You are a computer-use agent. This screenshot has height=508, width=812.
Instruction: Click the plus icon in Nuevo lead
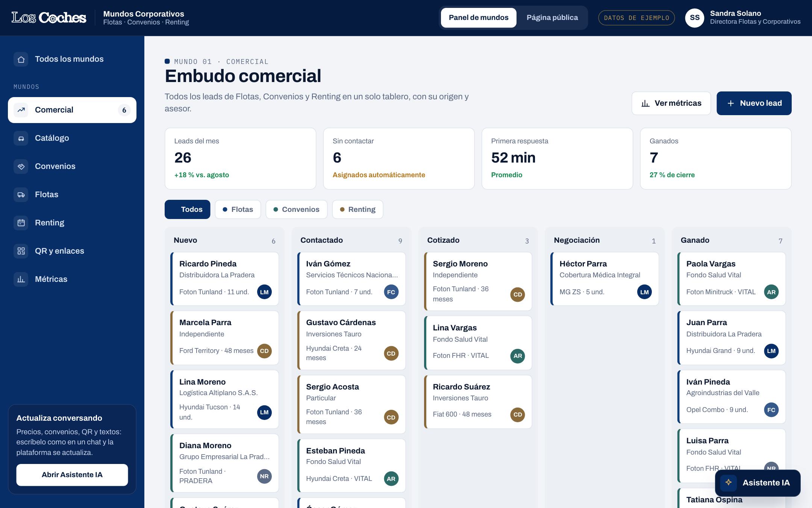pos(731,103)
